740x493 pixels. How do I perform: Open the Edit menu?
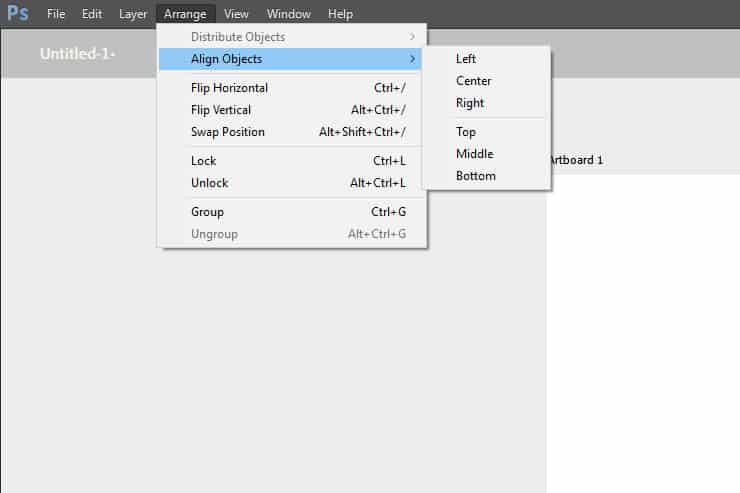coord(92,14)
